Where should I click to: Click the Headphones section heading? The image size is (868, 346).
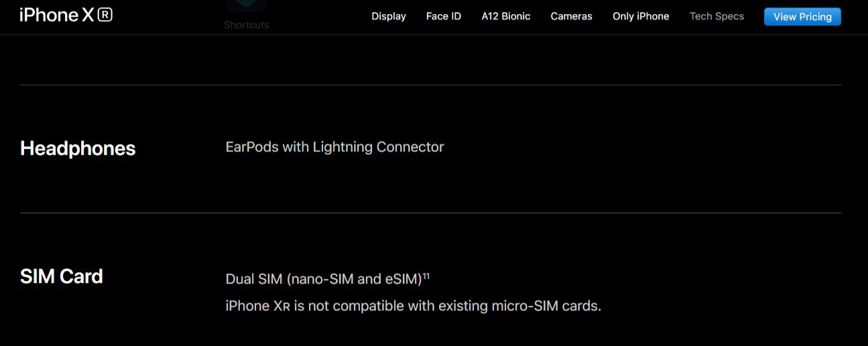(x=78, y=148)
